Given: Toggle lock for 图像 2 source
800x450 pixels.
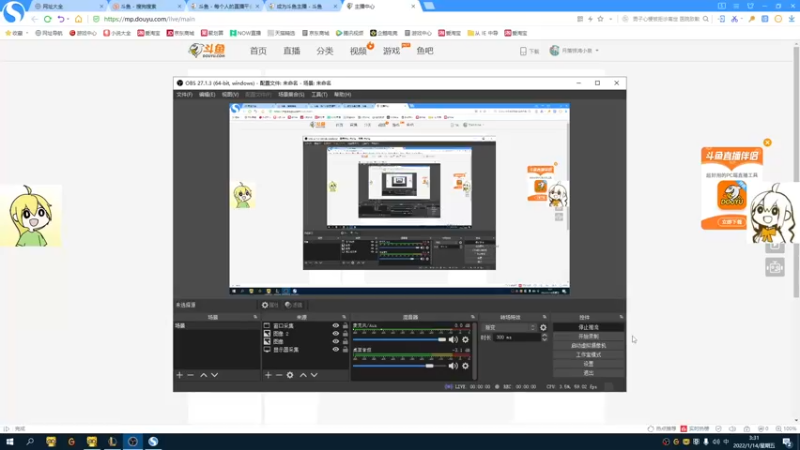Looking at the screenshot, I should 345,334.
